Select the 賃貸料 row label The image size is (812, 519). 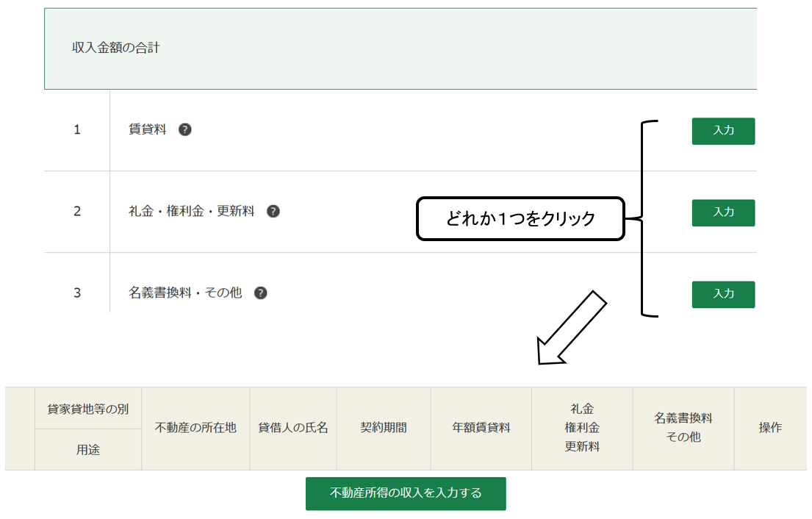pyautogui.click(x=147, y=129)
